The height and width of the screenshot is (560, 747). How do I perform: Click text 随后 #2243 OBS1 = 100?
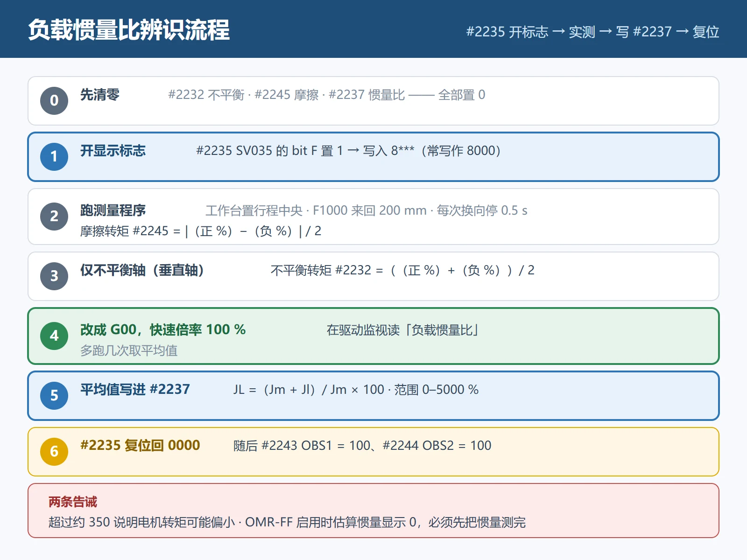302,446
